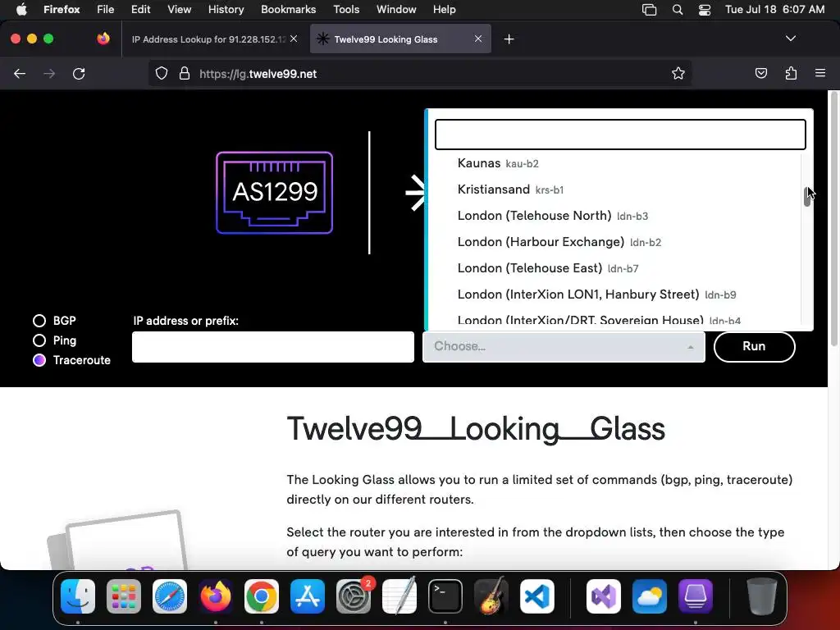Open the View menu
Image resolution: width=840 pixels, height=630 pixels.
[x=179, y=9]
